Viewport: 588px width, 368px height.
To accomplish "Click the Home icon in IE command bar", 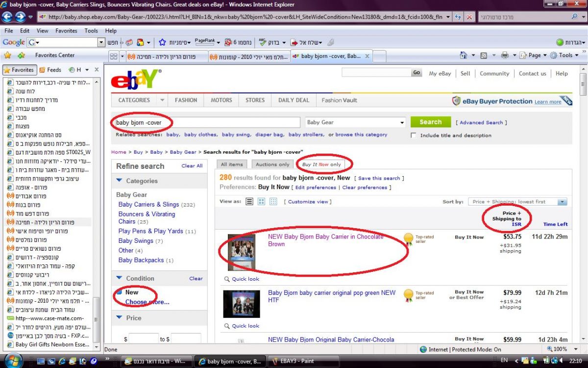I will coord(463,55).
